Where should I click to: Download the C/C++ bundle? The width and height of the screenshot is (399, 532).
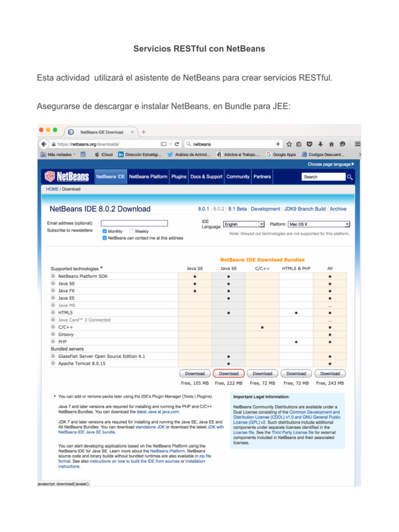click(262, 374)
